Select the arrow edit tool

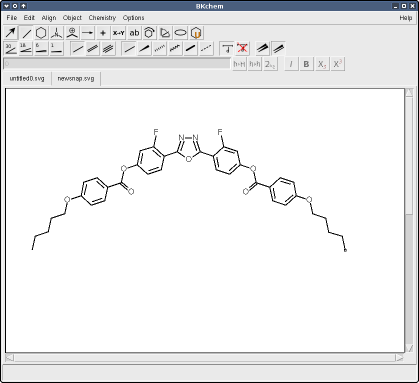coord(11,33)
